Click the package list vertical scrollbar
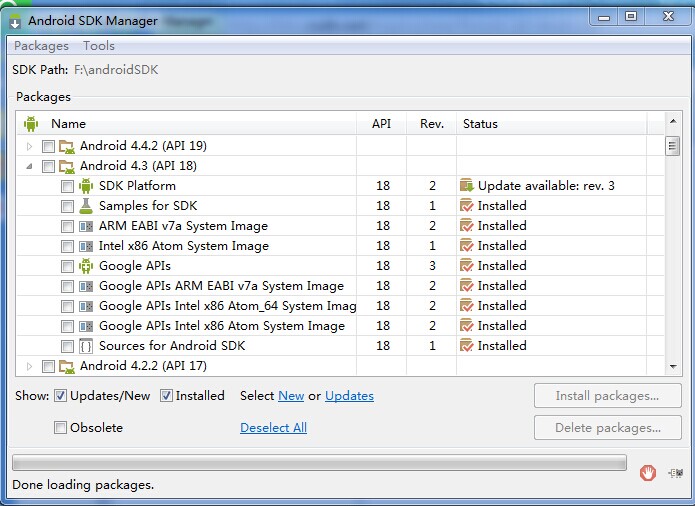 coord(673,250)
